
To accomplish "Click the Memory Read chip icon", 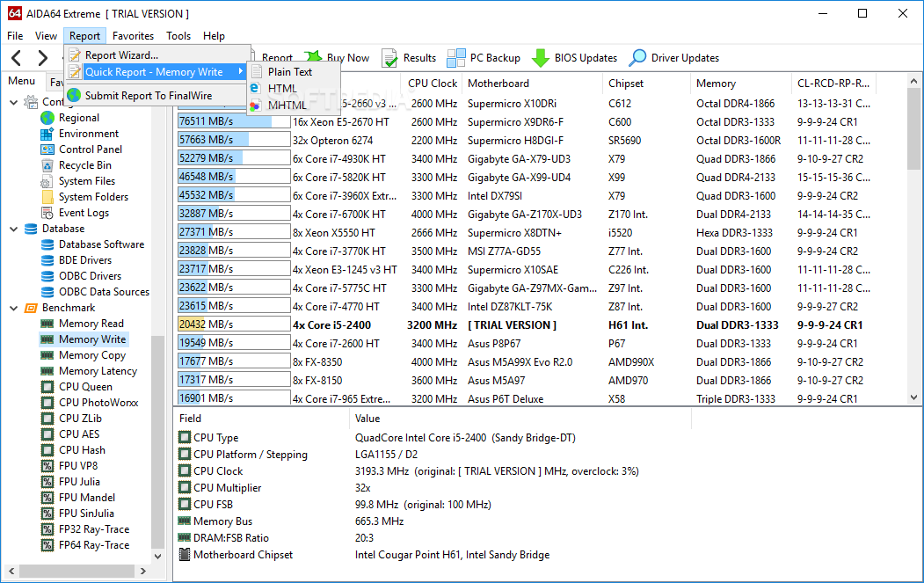I will point(47,323).
